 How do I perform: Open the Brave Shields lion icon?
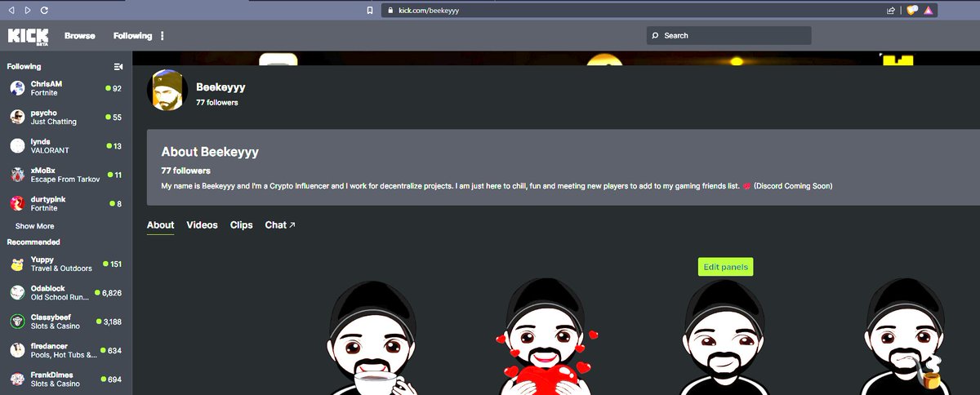(911, 11)
